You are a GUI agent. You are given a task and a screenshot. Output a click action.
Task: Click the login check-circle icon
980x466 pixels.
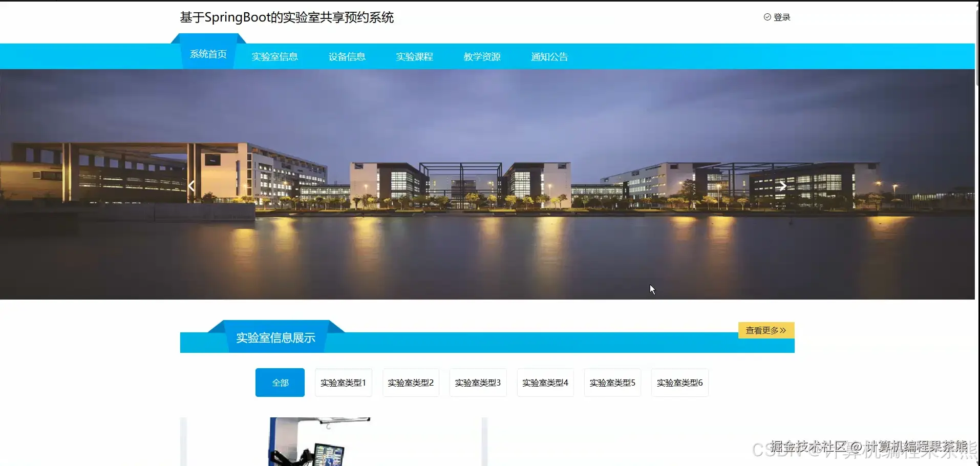click(x=767, y=17)
